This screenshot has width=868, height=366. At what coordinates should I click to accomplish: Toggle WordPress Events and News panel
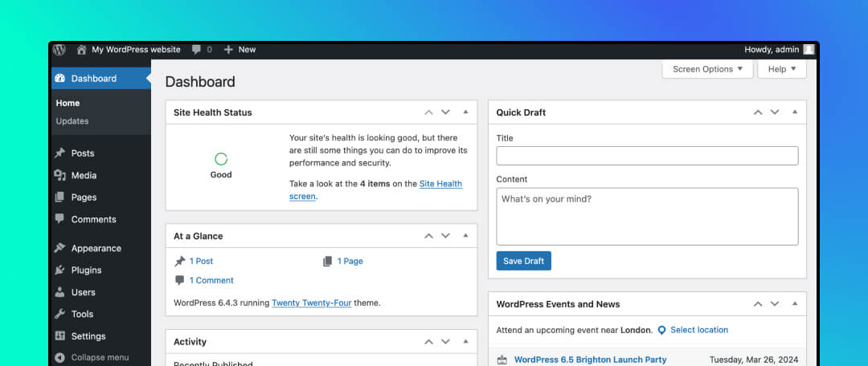tap(795, 303)
